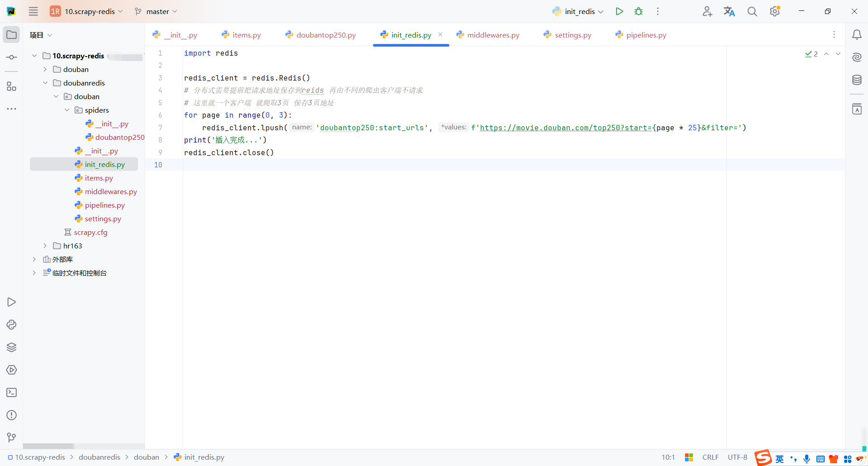Select scrapy.cfg in project tree
The height and width of the screenshot is (466, 868).
pos(90,232)
